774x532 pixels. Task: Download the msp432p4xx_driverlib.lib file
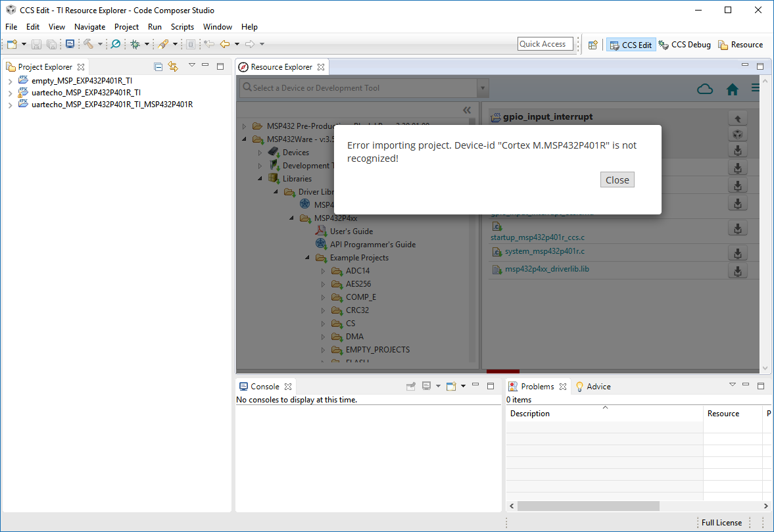coord(737,271)
